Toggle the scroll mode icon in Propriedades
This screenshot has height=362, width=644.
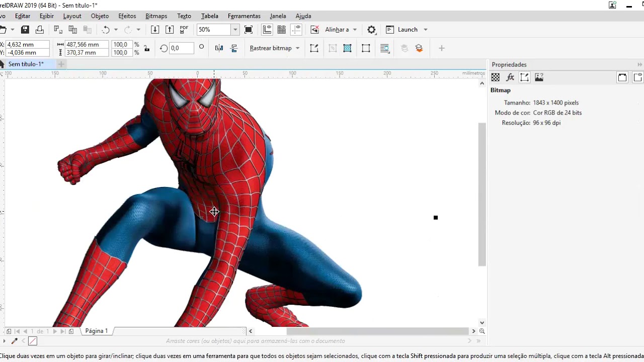[622, 77]
